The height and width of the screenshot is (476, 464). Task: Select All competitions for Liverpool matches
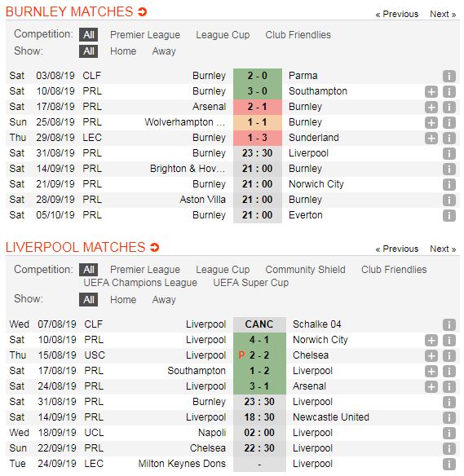(88, 270)
